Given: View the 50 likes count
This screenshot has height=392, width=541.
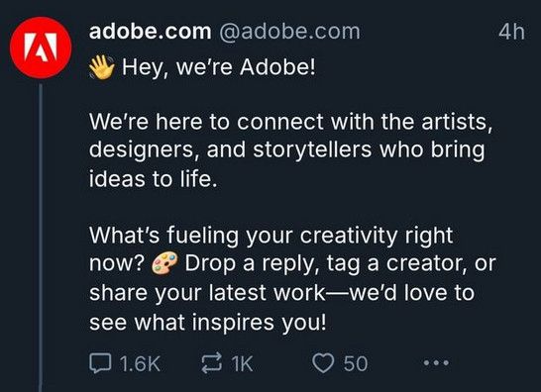Looking at the screenshot, I should (356, 363).
